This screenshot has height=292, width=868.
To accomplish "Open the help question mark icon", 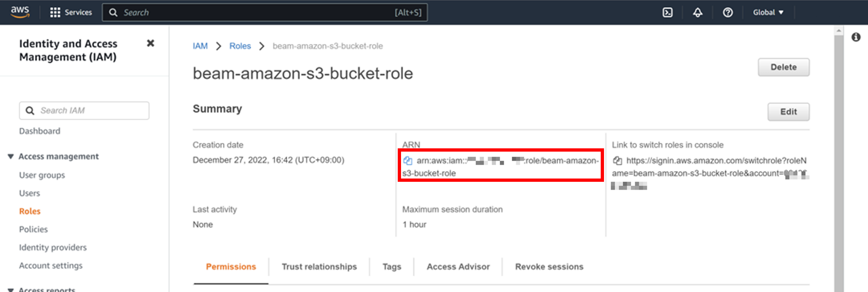I will point(727,12).
